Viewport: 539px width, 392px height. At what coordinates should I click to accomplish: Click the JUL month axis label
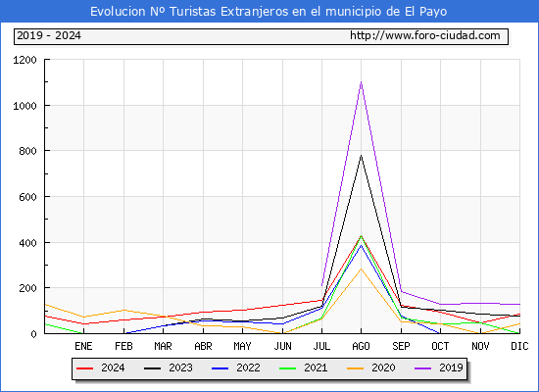click(x=321, y=346)
